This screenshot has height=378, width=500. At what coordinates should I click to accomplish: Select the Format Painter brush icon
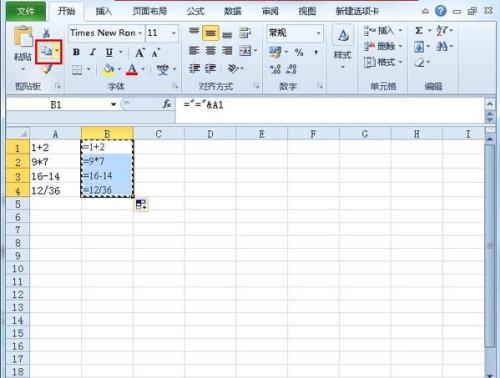click(47, 69)
